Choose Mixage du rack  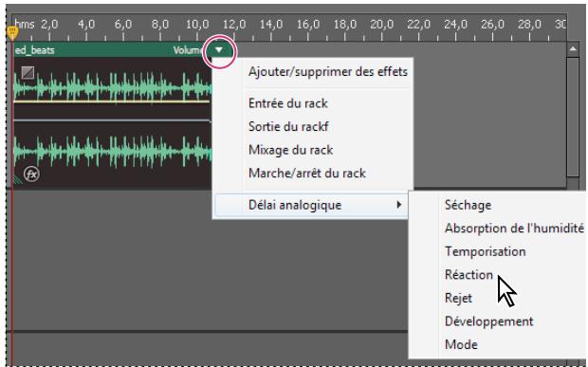(290, 150)
